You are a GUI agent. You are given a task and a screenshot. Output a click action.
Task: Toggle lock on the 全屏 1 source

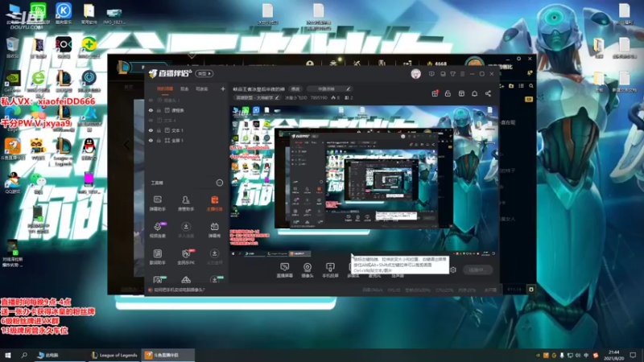[x=159, y=140]
